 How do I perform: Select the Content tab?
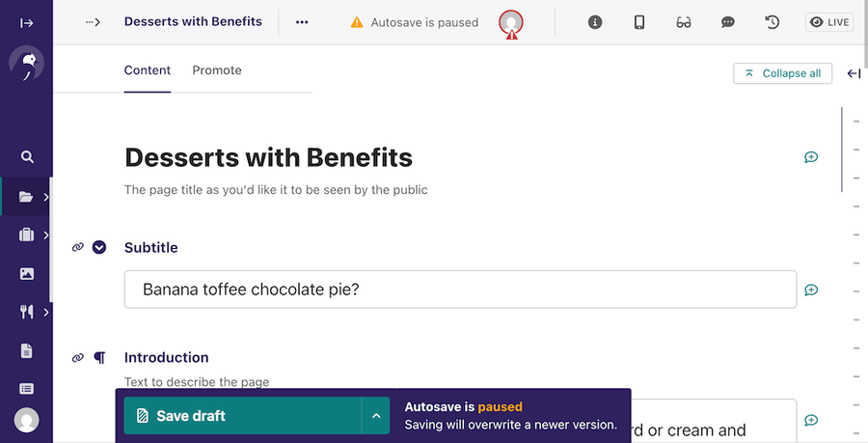point(148,70)
